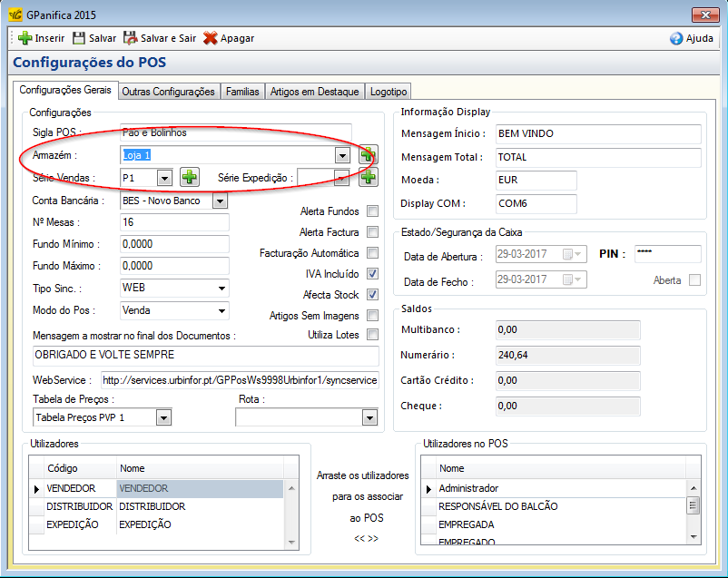Uncheck the IVA Incluído checkbox
Image resolution: width=728 pixels, height=578 pixels.
coord(372,274)
